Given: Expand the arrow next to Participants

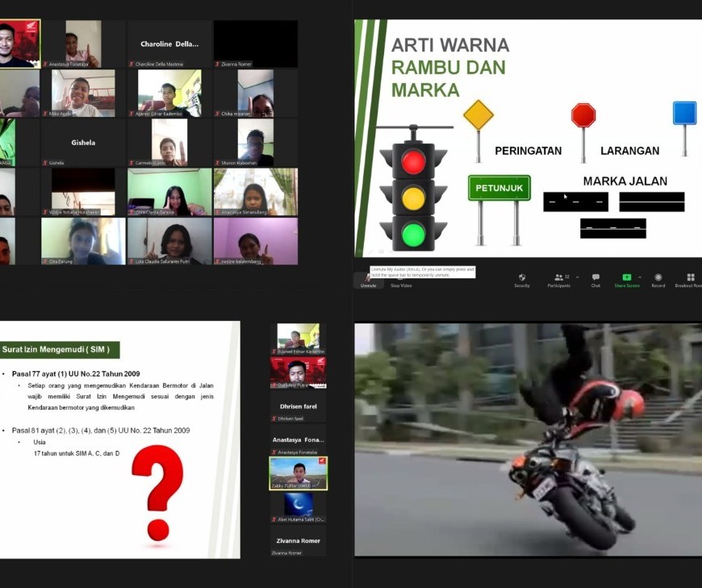Looking at the screenshot, I should coord(577,277).
